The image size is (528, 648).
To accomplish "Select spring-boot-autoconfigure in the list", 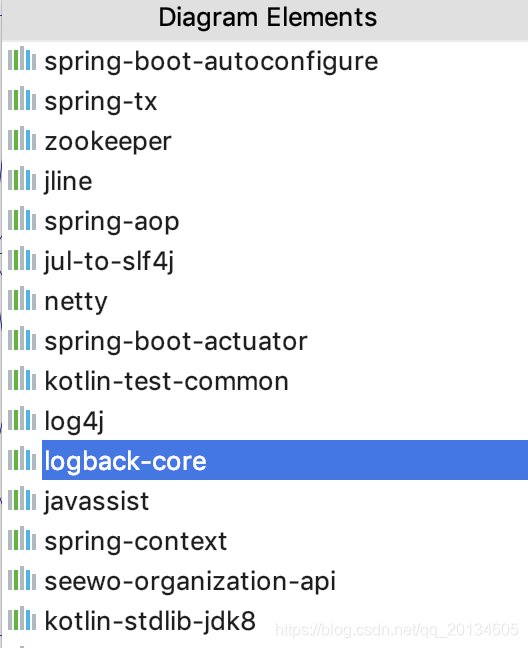I will pos(265,61).
